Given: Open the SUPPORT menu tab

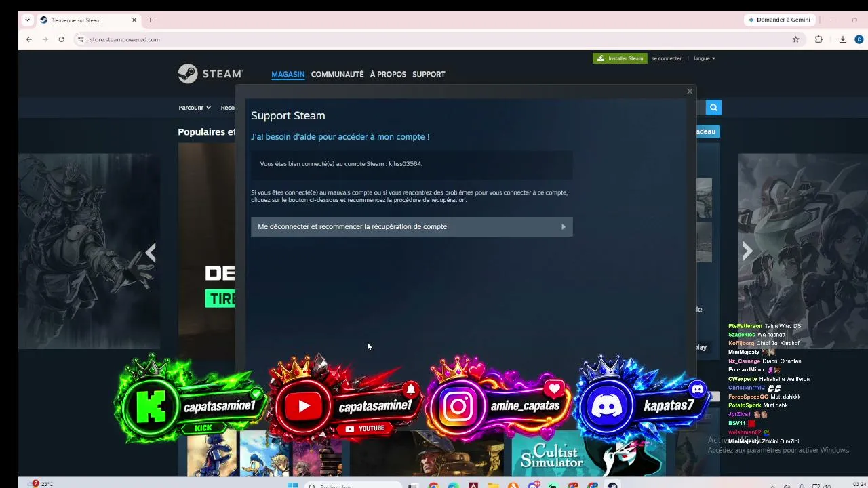Looking at the screenshot, I should (429, 75).
